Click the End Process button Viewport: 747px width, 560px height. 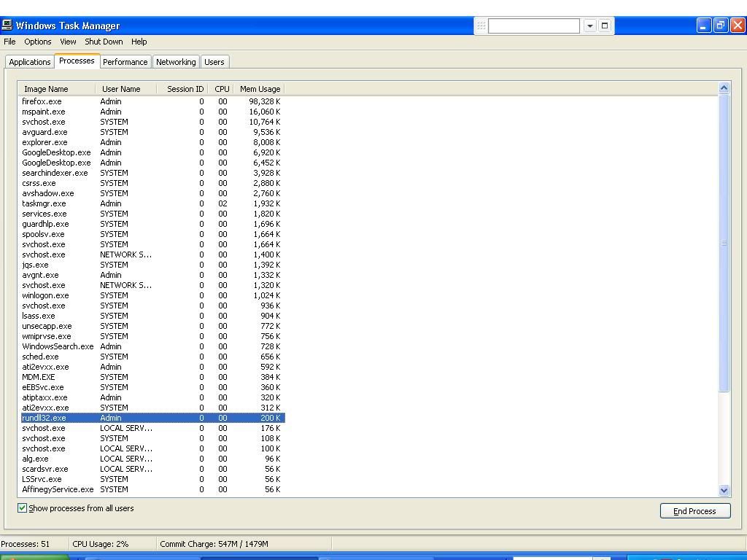tap(694, 511)
